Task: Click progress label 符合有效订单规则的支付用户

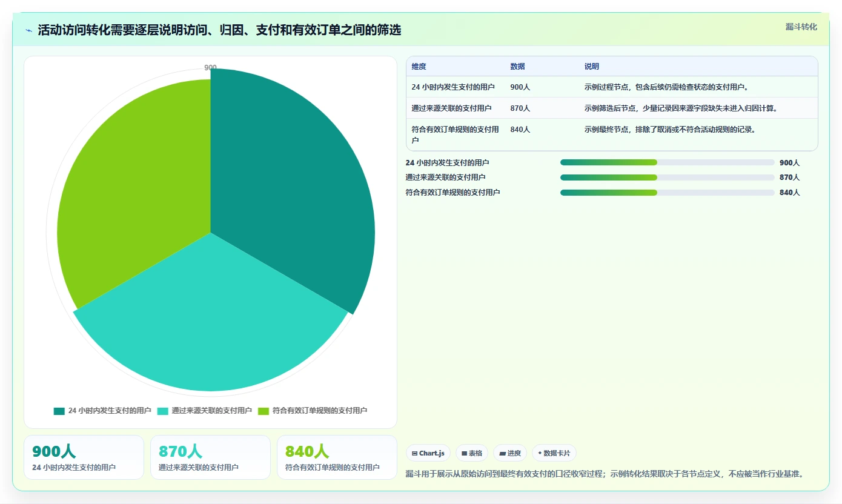Action: coord(452,193)
